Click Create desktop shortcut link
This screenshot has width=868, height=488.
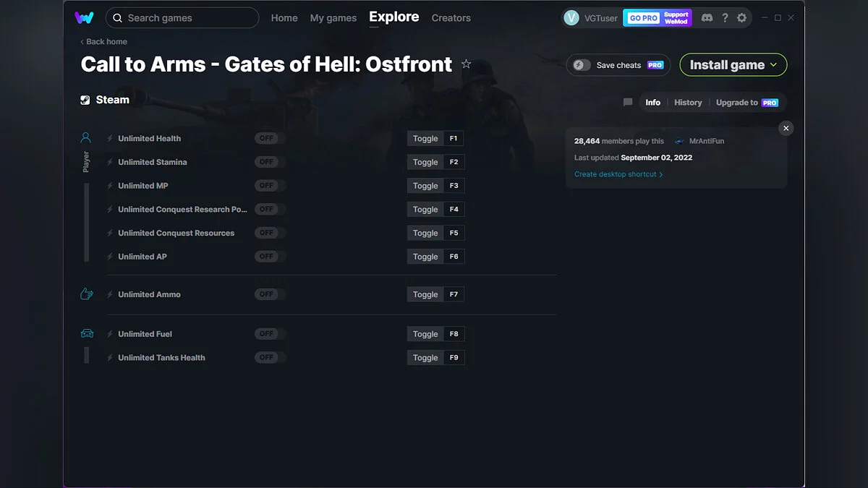[618, 174]
